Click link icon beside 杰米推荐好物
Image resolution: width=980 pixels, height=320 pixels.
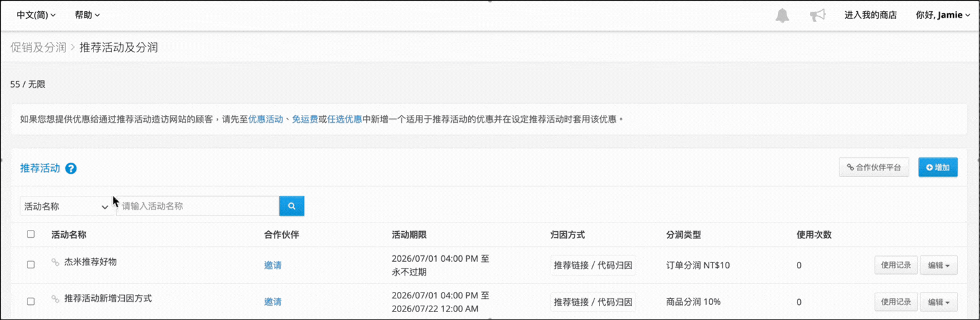[x=56, y=262]
